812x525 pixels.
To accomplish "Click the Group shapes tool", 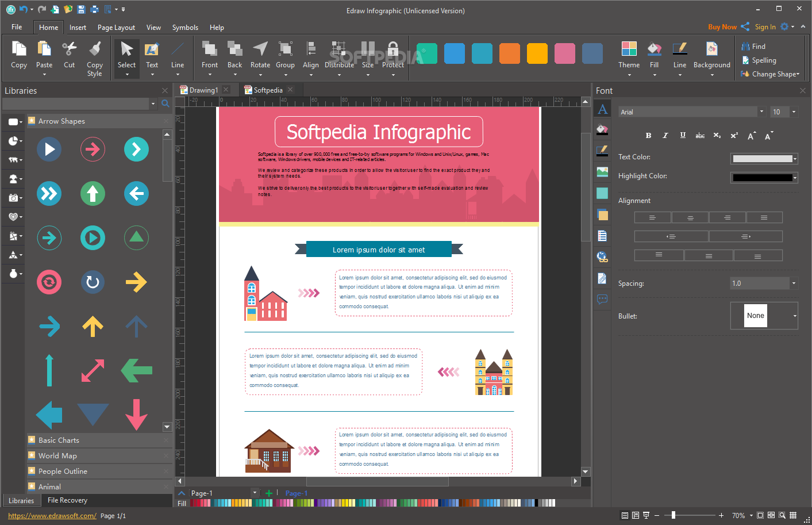I will [x=285, y=59].
